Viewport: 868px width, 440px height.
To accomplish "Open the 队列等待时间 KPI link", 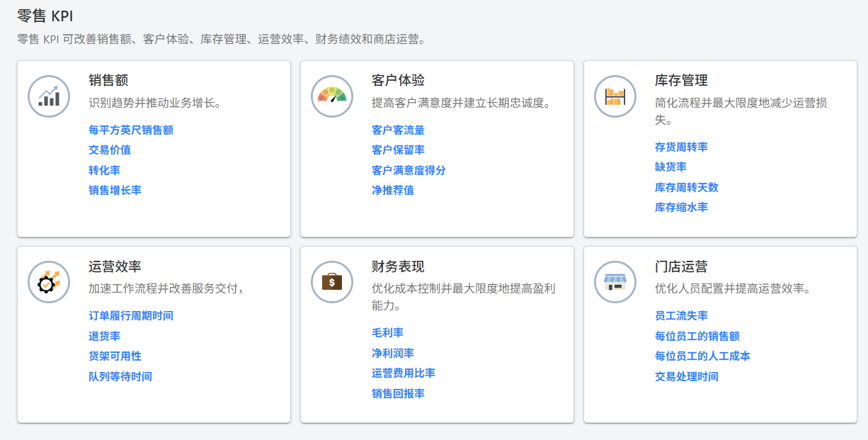I will point(121,376).
